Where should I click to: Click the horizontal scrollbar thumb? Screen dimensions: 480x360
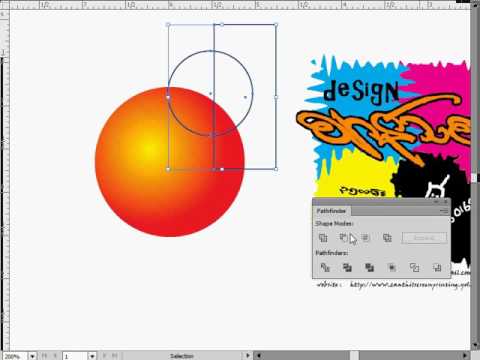(x=354, y=355)
